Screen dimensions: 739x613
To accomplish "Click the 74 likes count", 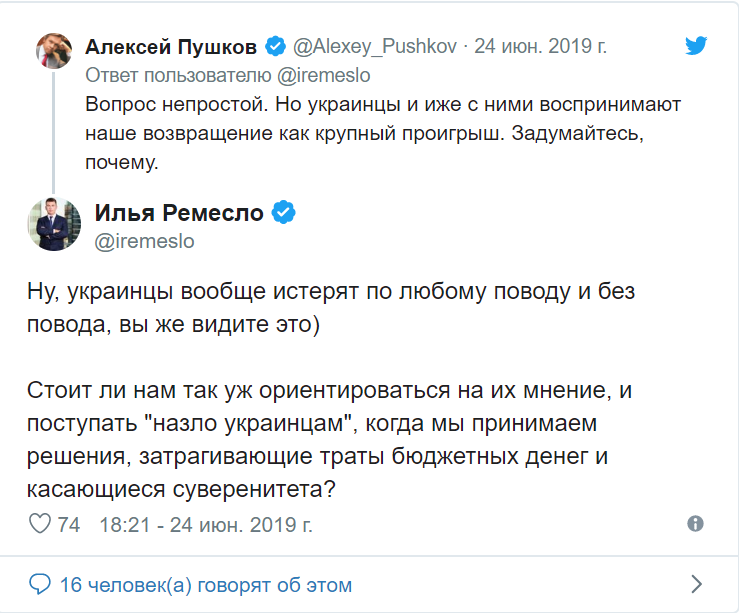I will click(69, 524).
